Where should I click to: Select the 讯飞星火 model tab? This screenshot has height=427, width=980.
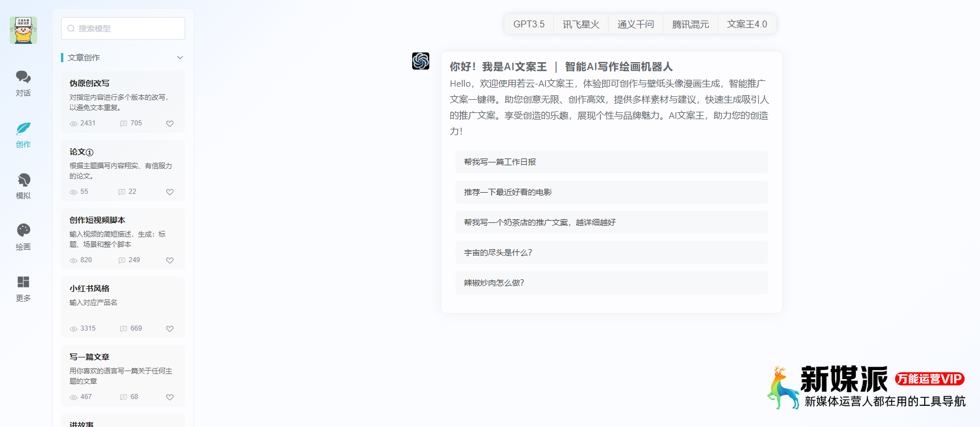(x=581, y=24)
